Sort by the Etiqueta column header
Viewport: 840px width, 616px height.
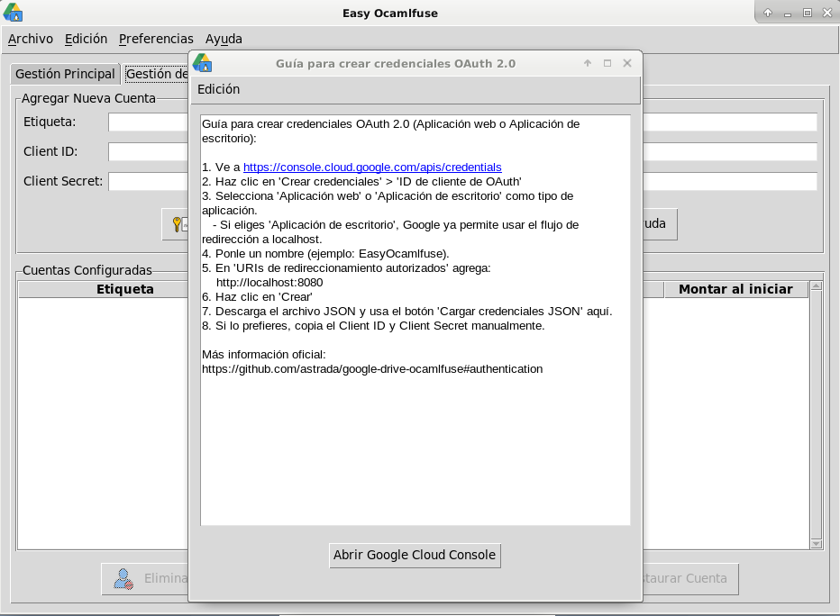point(104,289)
